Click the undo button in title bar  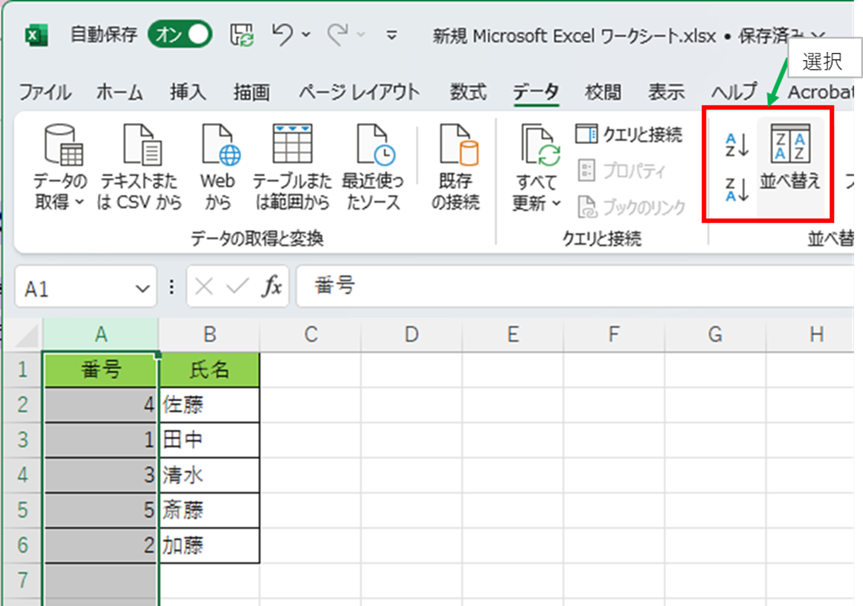tap(283, 35)
